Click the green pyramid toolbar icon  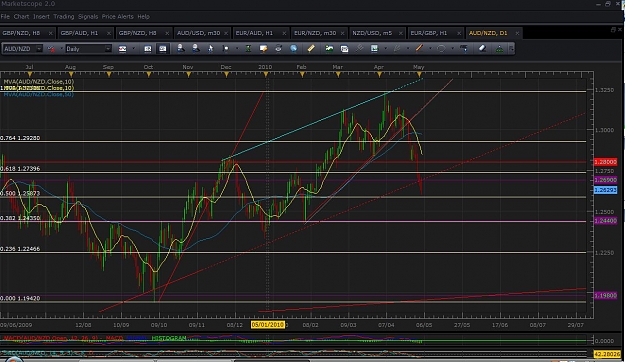(499, 49)
